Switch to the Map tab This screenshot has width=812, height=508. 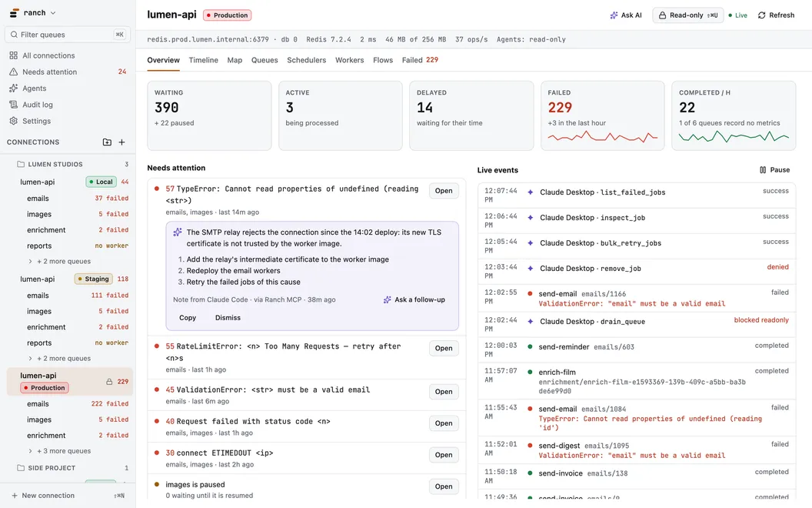click(235, 60)
